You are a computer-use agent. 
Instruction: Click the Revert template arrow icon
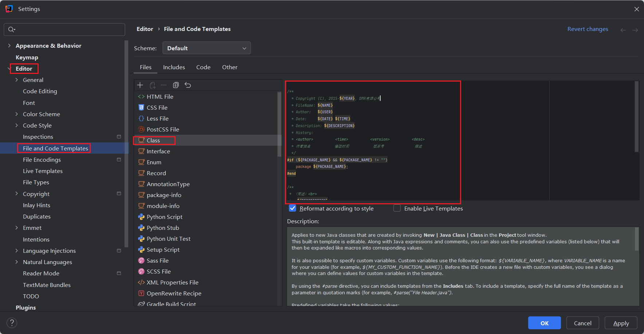188,85
